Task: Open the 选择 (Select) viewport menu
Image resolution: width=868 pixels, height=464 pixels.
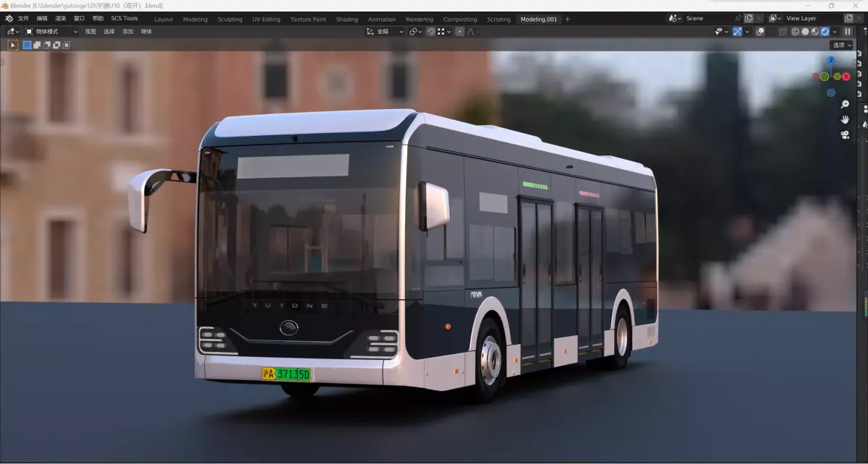Action: [109, 32]
